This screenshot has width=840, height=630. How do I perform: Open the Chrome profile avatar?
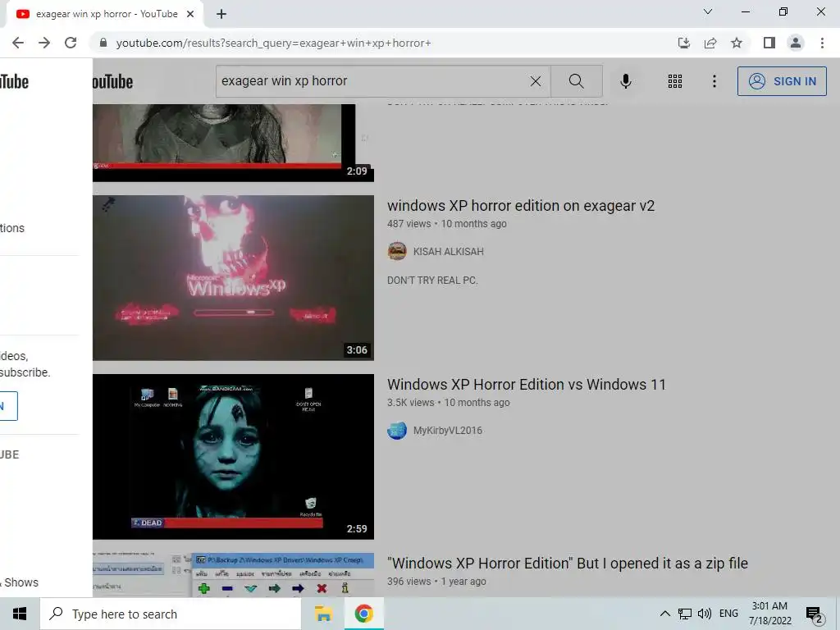796,43
